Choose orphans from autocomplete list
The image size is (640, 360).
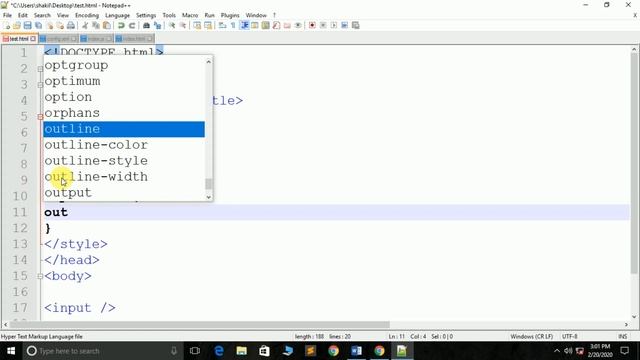[124, 113]
